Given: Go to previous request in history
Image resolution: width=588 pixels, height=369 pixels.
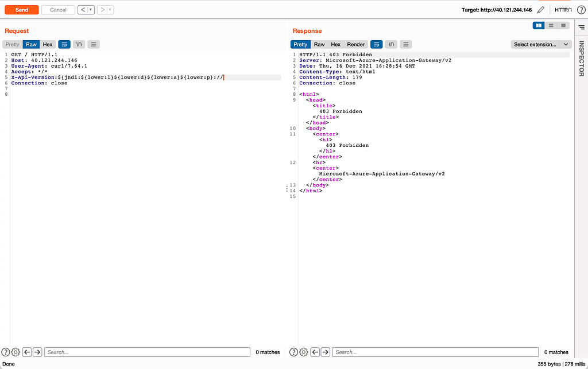Looking at the screenshot, I should click(x=83, y=10).
